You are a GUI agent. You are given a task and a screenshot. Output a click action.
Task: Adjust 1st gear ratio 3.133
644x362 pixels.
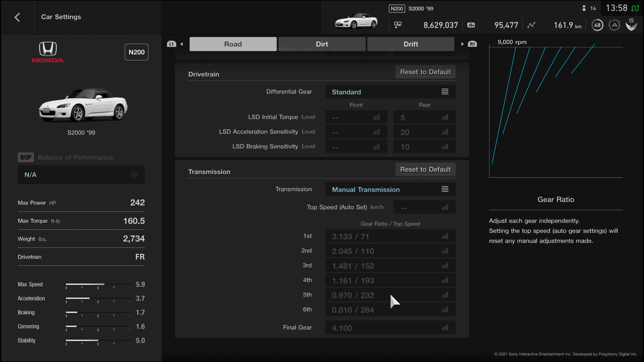point(390,236)
